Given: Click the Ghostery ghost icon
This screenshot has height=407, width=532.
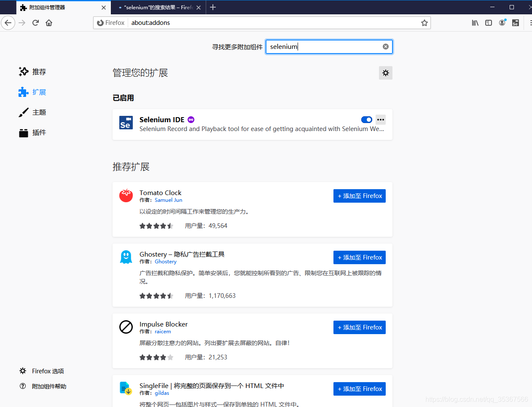Looking at the screenshot, I should point(126,257).
